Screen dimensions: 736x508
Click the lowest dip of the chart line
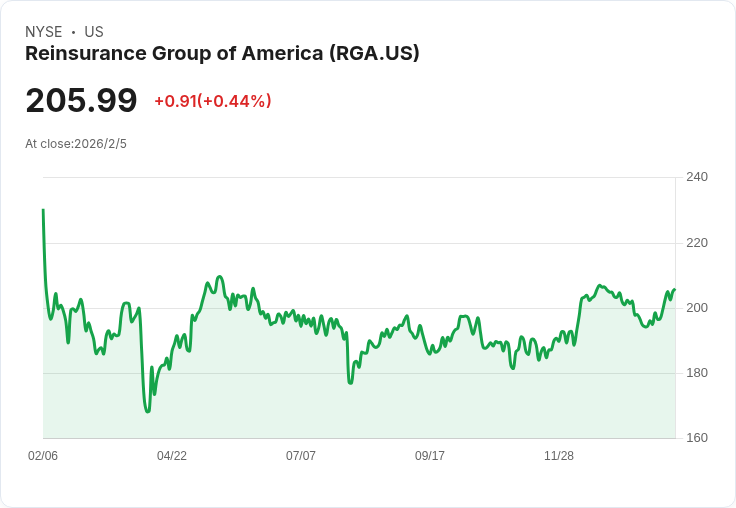tap(148, 412)
